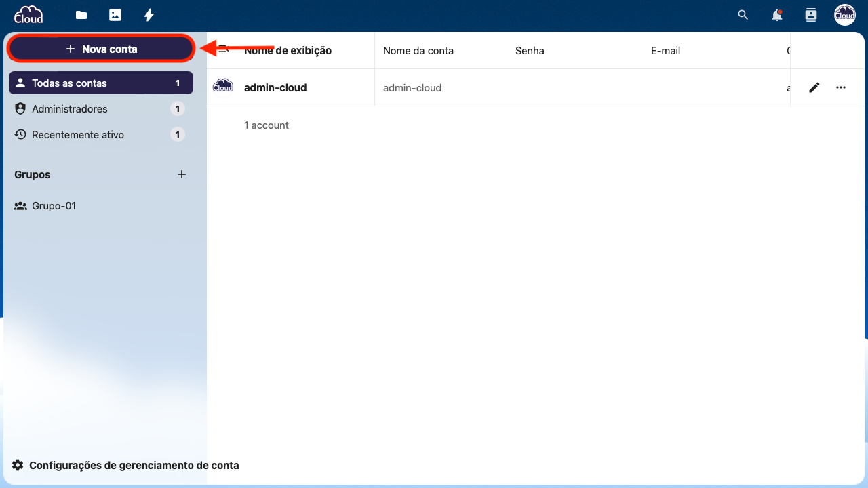868x488 pixels.
Task: Click the Administradores counter badge
Action: (178, 109)
